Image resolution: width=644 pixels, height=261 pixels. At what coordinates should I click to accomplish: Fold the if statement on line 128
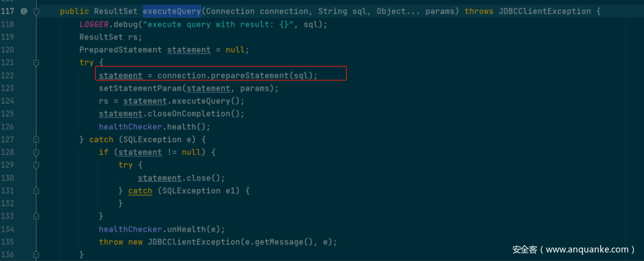click(x=37, y=152)
